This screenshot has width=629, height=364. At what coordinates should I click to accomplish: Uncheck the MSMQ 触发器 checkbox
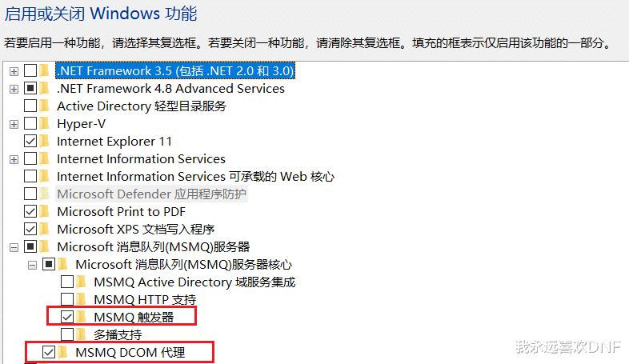tap(67, 318)
